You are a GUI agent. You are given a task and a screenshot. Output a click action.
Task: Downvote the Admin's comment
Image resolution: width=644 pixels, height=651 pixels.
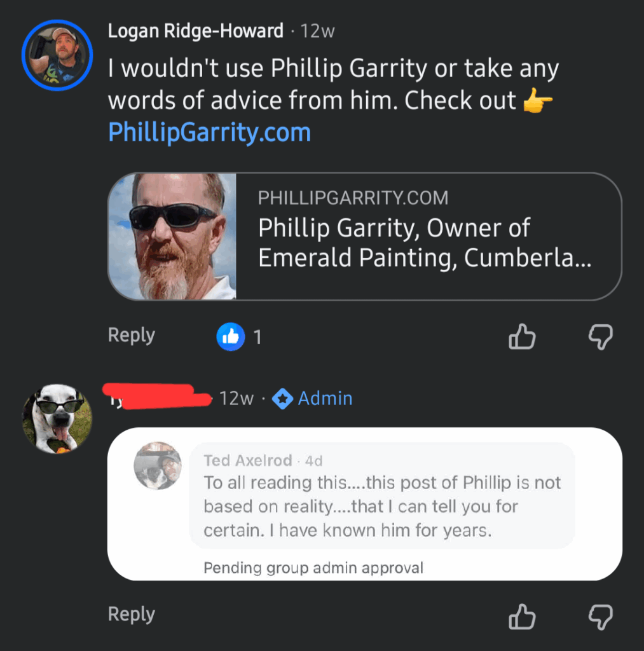tap(599, 616)
